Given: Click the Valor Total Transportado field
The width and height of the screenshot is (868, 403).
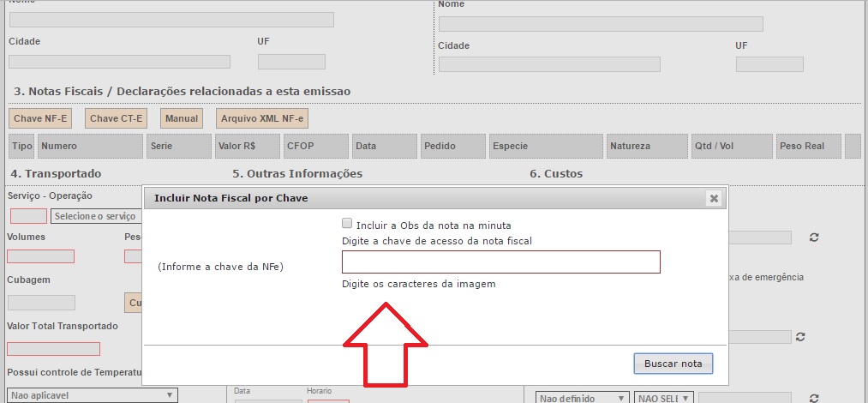Looking at the screenshot, I should [x=53, y=349].
